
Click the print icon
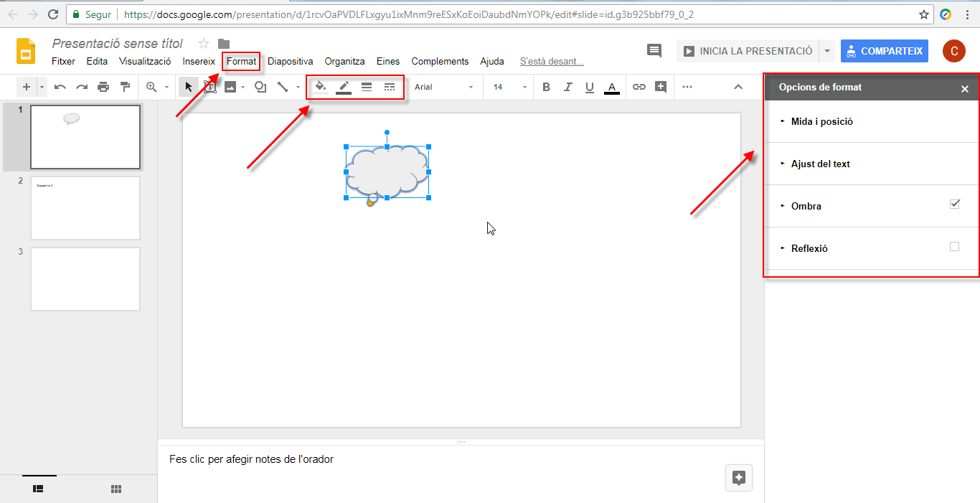coord(103,87)
